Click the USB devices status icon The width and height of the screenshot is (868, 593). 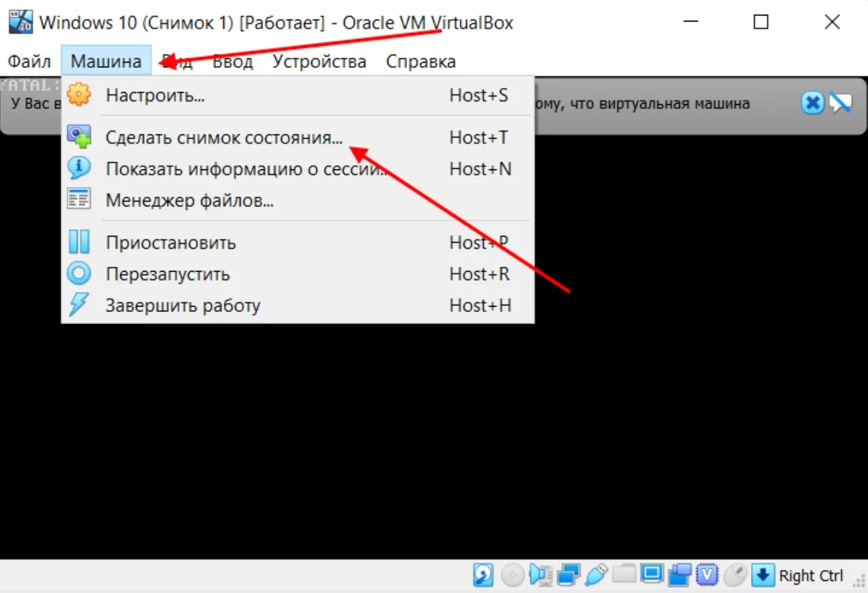click(596, 575)
